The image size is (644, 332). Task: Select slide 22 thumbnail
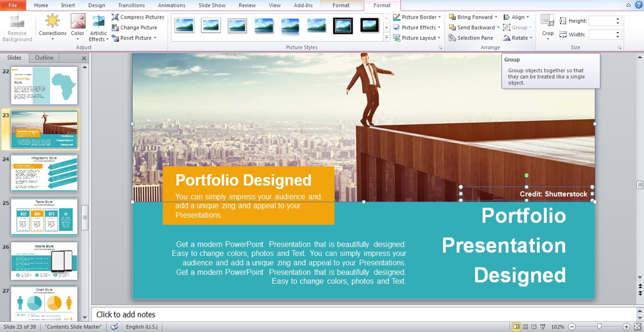click(x=44, y=85)
